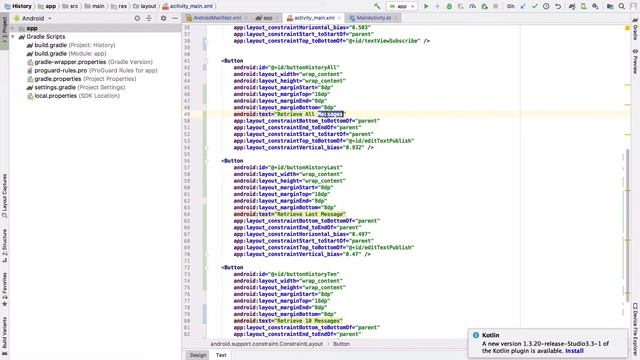Open build.gradle (Project: History)

click(71, 45)
